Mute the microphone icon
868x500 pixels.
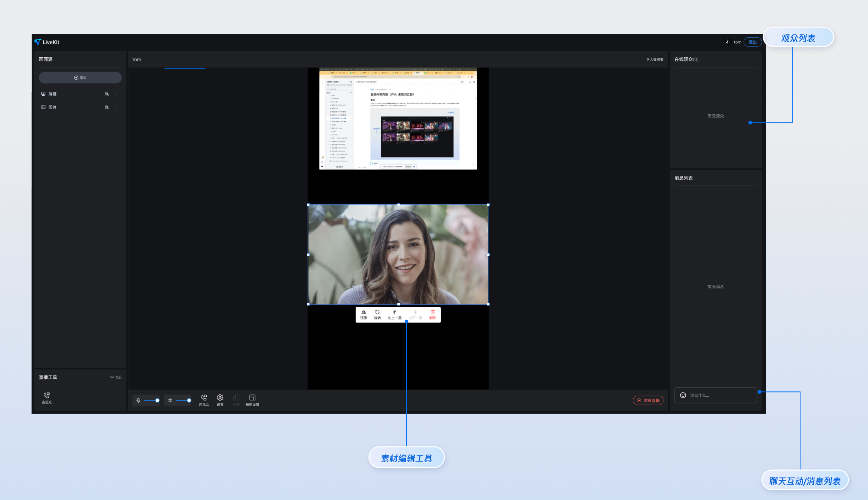coord(138,400)
